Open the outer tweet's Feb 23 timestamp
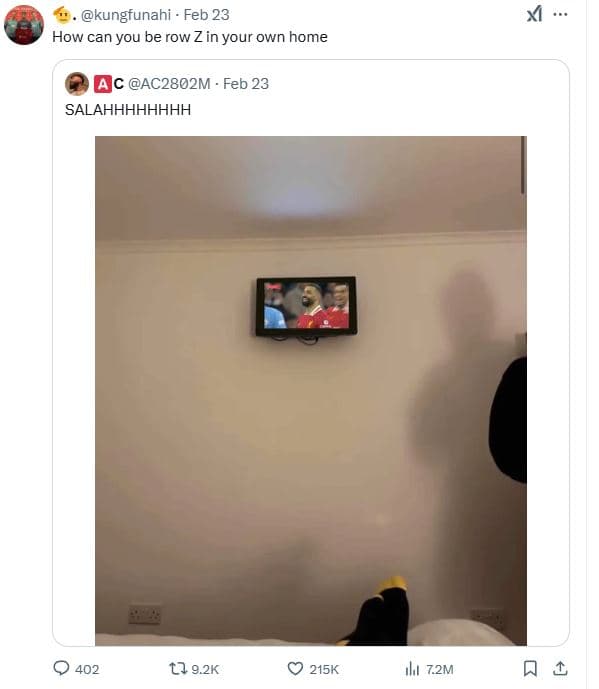The image size is (599, 689). 207,15
